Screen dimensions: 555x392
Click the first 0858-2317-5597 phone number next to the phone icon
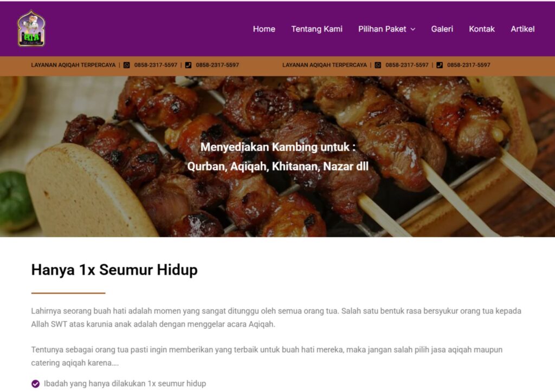(217, 65)
